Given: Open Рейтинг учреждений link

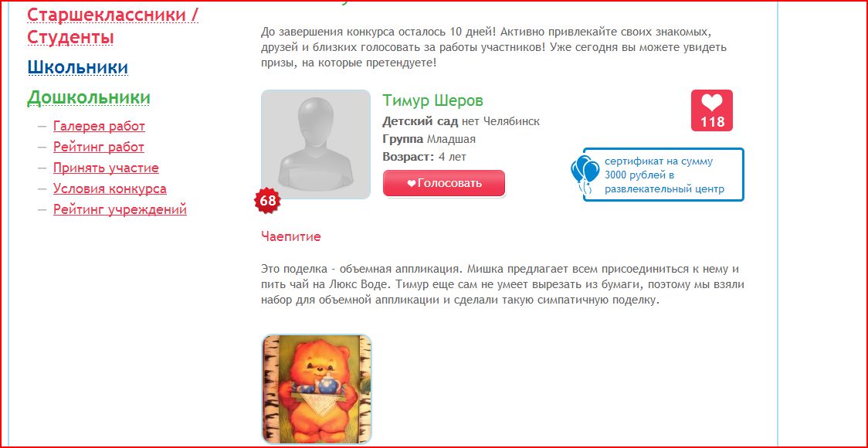Looking at the screenshot, I should pos(120,210).
